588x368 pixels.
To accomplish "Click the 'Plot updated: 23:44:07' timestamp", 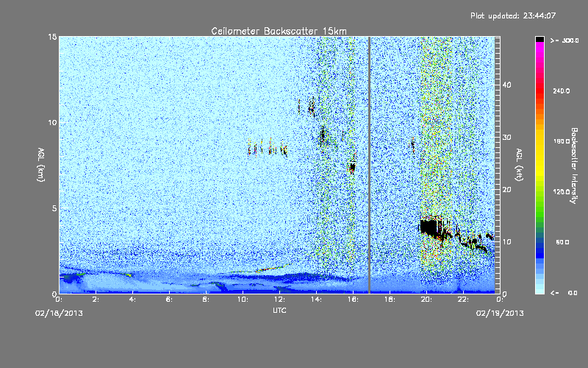I will pyautogui.click(x=513, y=15).
